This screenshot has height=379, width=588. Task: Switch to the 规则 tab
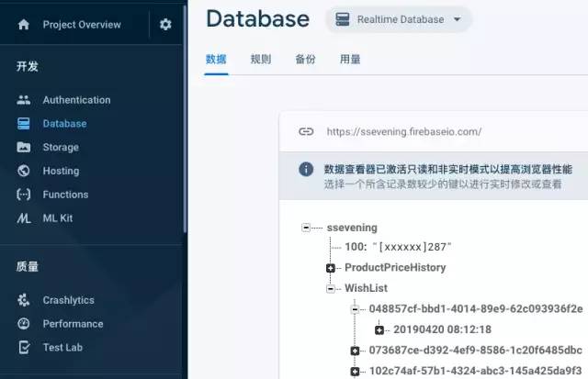261,59
